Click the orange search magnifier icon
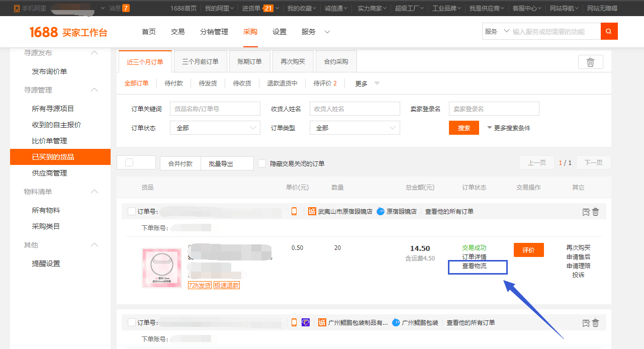 [609, 31]
